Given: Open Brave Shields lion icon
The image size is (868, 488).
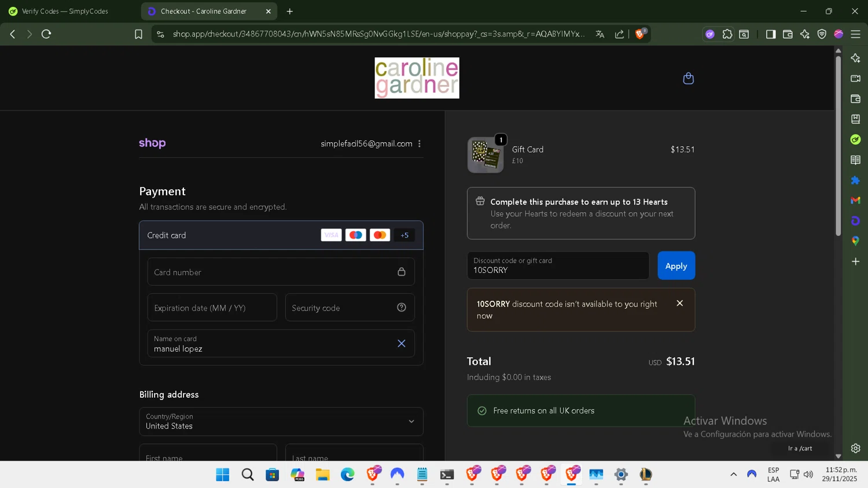Looking at the screenshot, I should [x=640, y=34].
